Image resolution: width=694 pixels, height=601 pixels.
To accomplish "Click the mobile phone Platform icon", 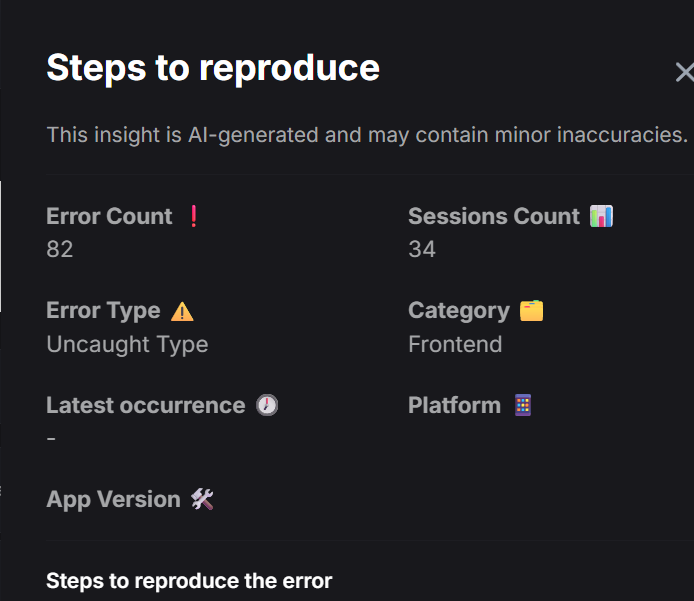I will pos(522,405).
